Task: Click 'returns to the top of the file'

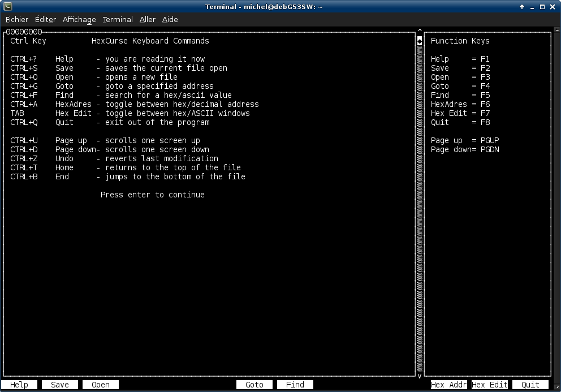Action: coord(173,167)
